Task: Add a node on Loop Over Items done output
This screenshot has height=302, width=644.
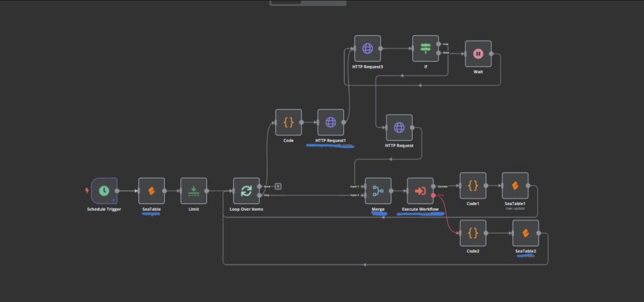Action: coord(278,186)
